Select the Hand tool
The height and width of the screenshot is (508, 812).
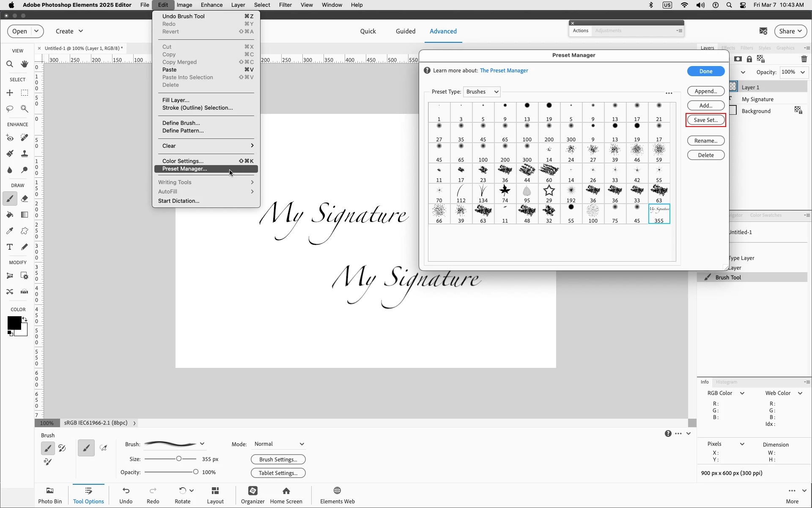[25, 64]
